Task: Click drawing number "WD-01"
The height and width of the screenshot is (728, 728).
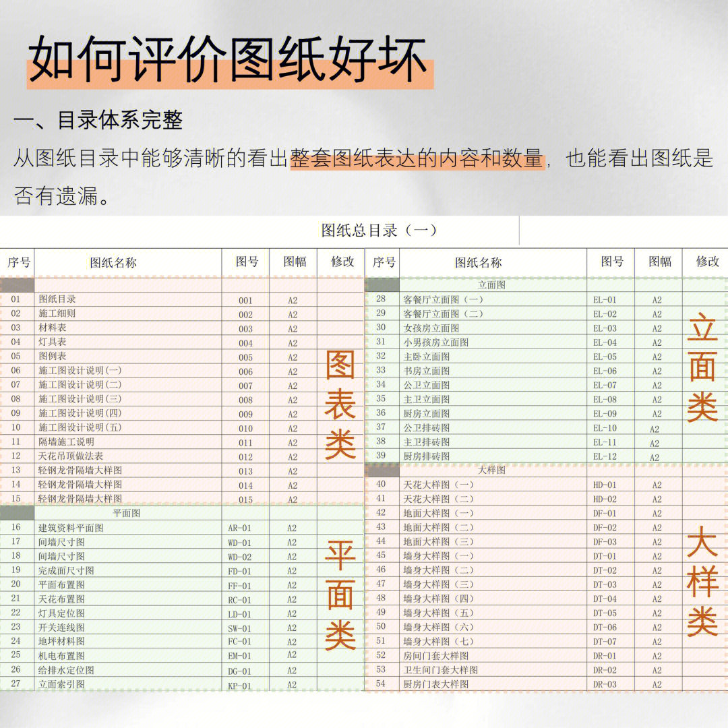Action: tap(239, 543)
